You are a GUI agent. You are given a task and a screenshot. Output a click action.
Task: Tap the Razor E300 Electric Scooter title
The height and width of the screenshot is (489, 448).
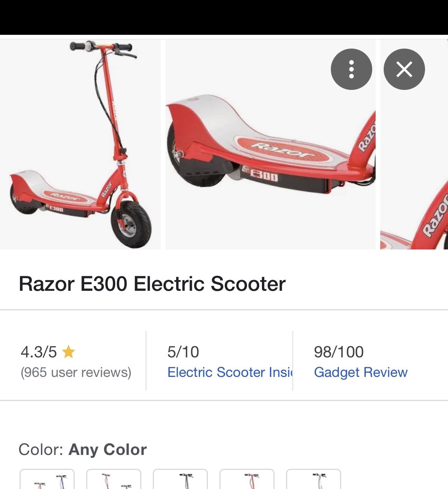[152, 284]
